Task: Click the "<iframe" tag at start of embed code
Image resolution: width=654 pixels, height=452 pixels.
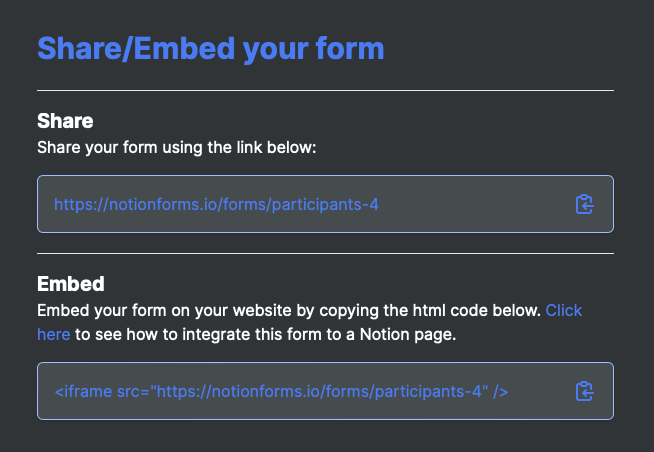Action: click(83, 392)
